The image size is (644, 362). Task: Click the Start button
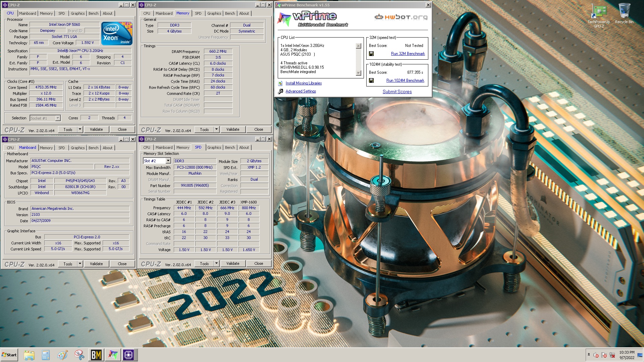[9, 355]
